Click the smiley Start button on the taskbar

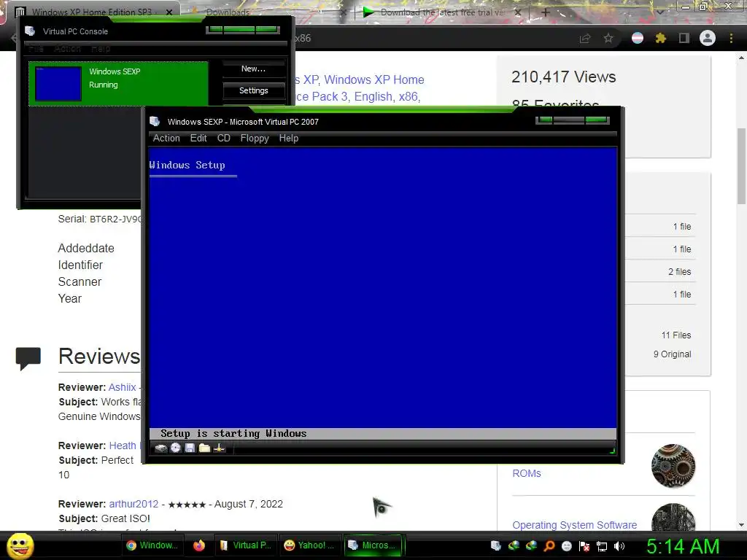[x=20, y=545]
